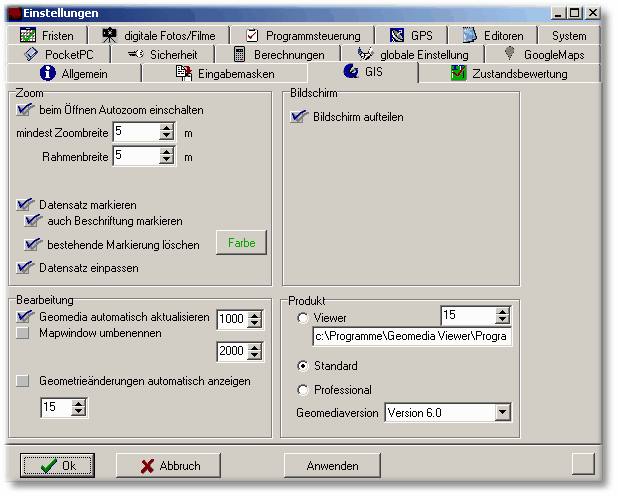Click the calendar icon on Fristen tab

(27, 35)
